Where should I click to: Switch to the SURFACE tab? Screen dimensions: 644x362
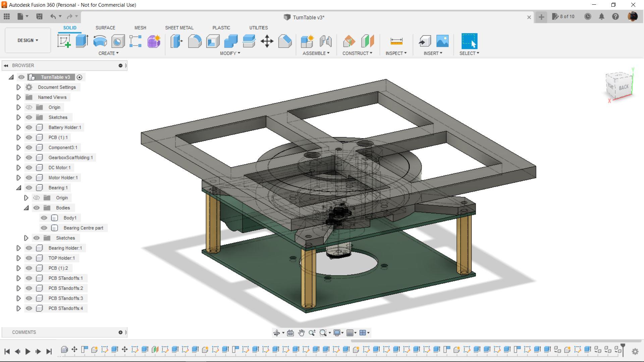pos(105,28)
